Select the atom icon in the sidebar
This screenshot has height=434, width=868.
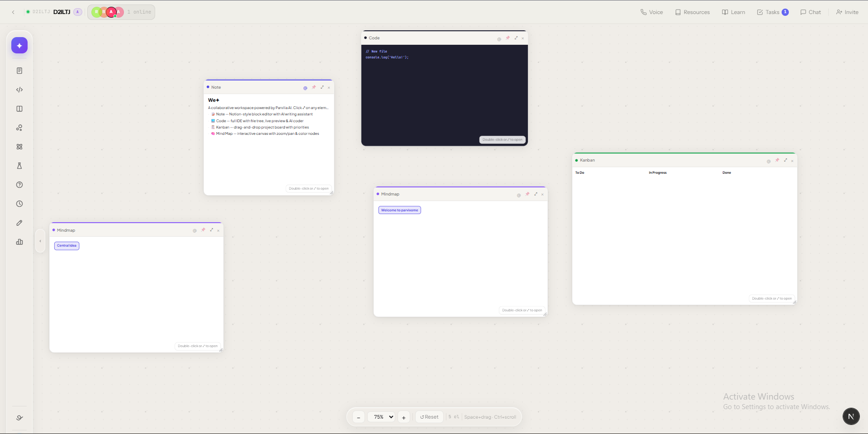coord(19,147)
